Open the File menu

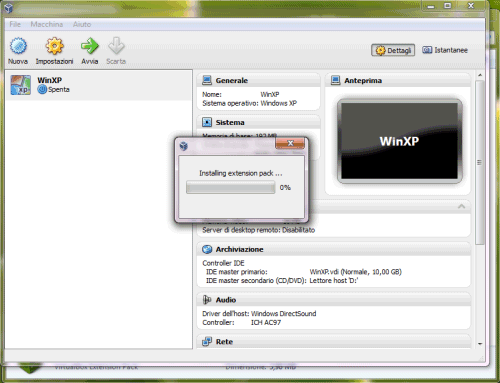coord(15,24)
